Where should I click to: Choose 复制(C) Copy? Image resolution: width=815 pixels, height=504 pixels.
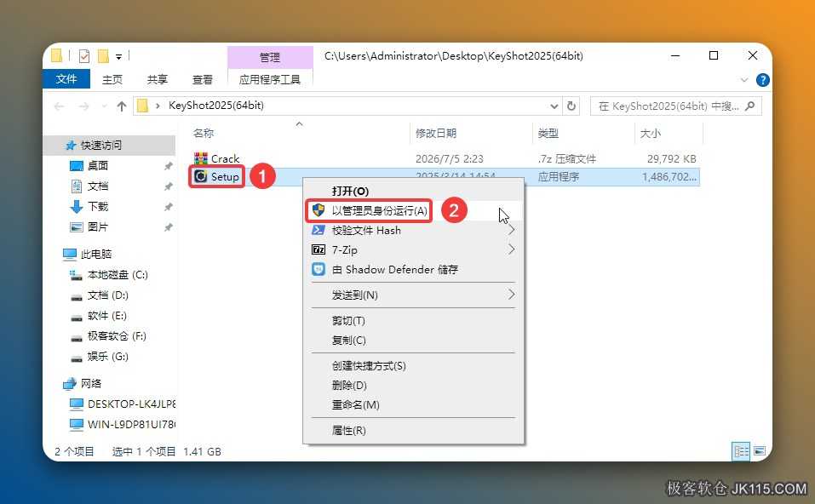tap(414, 341)
